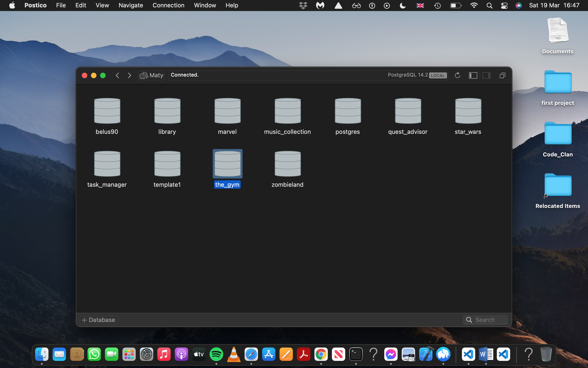
Task: Go forward with the right chevron
Action: [130, 75]
